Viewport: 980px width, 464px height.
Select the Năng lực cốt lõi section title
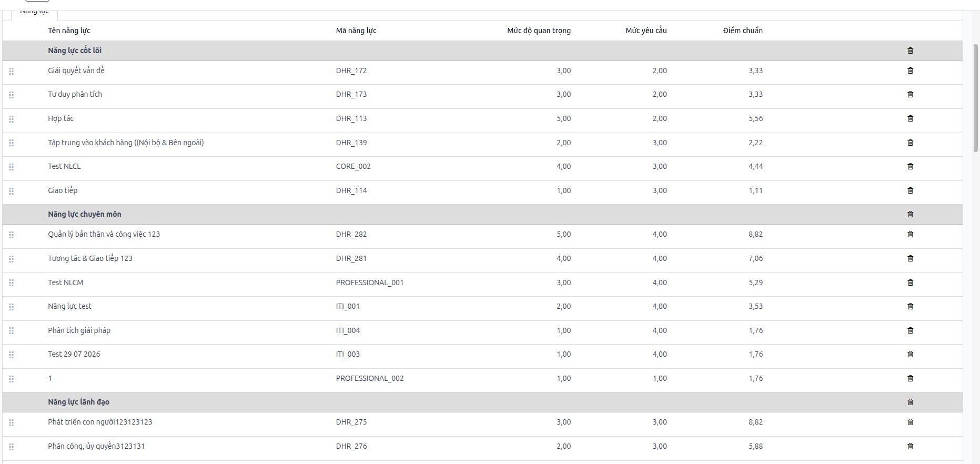[x=75, y=51]
